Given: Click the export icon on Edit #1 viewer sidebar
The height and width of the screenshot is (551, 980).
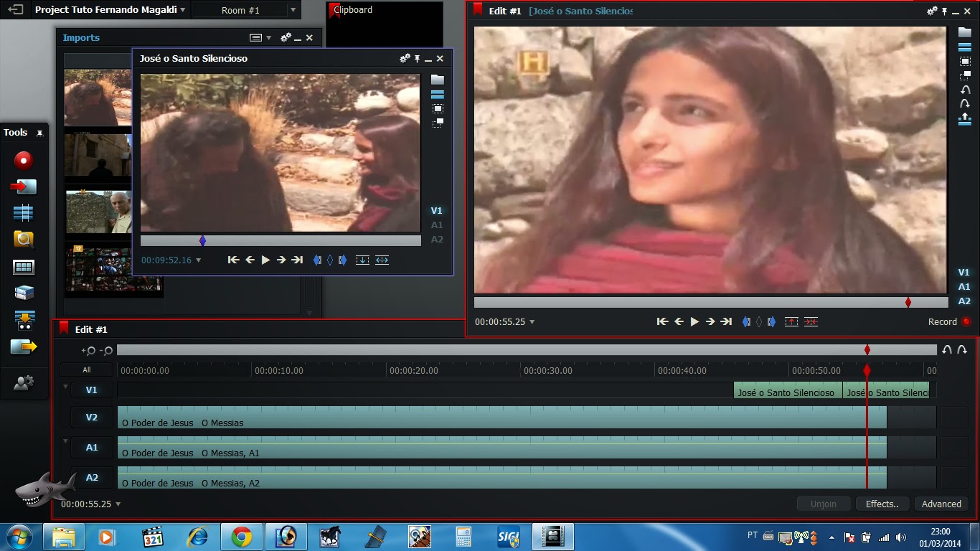Looking at the screenshot, I should [x=965, y=119].
